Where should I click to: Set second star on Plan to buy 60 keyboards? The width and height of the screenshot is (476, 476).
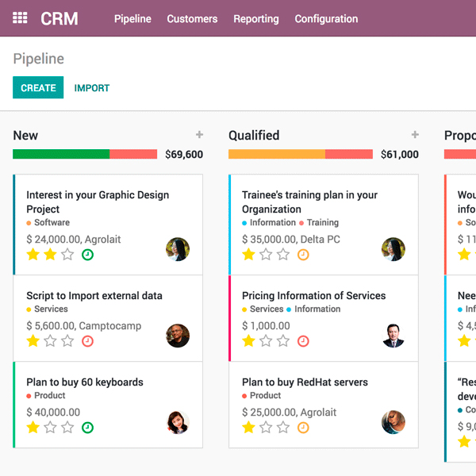click(x=50, y=428)
